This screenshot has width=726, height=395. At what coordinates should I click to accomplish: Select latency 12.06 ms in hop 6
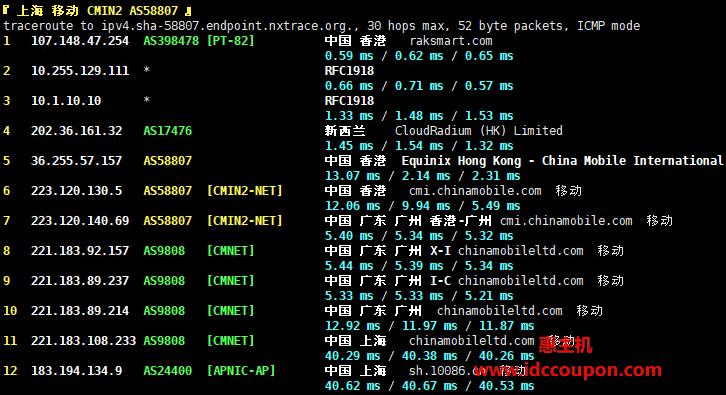352,206
